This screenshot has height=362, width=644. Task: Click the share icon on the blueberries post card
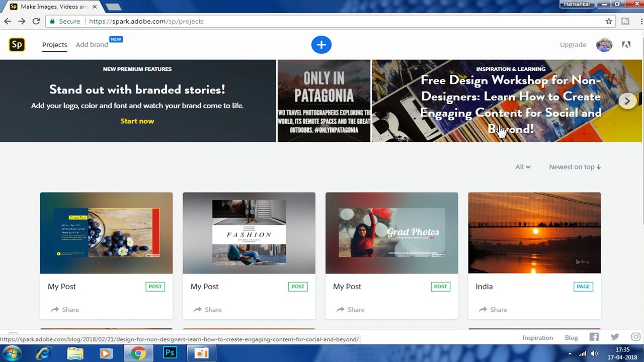(x=55, y=310)
